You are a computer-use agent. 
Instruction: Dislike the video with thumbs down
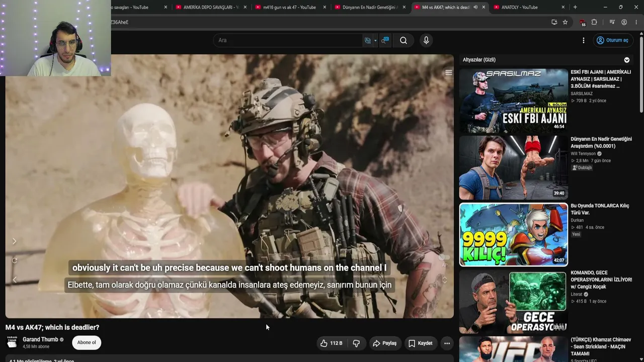(x=356, y=343)
